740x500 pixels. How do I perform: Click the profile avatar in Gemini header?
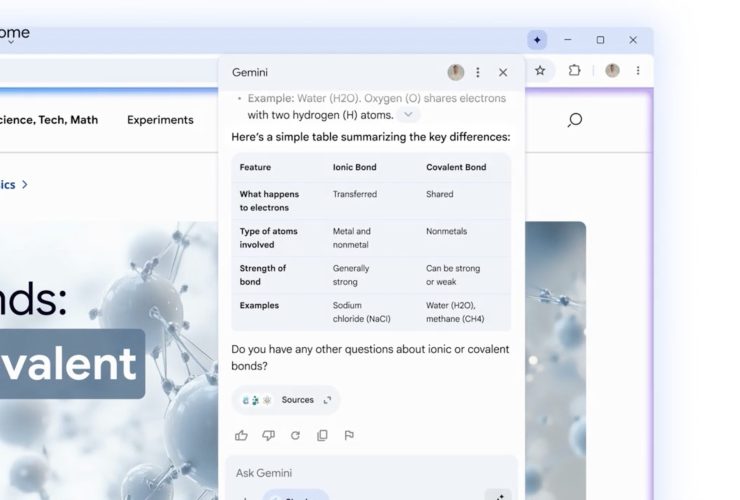[455, 72]
